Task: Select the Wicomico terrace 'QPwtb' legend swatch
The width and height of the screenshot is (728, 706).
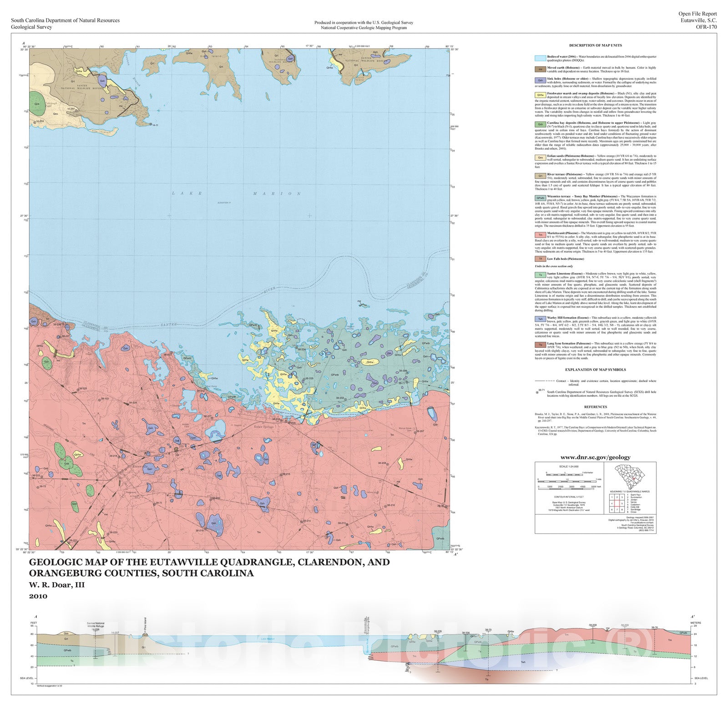Action: pyautogui.click(x=540, y=198)
